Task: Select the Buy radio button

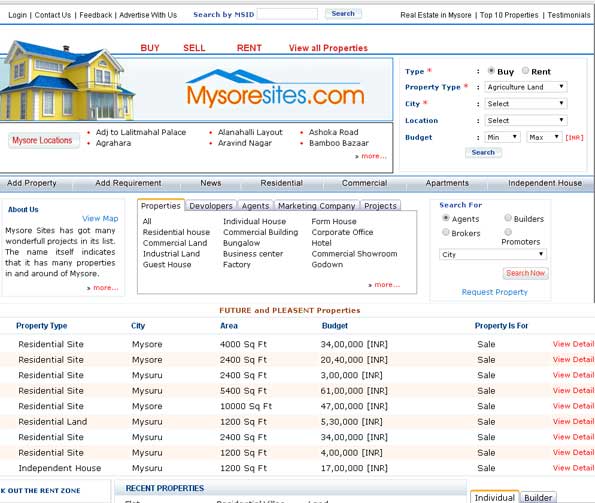Action: [491, 71]
